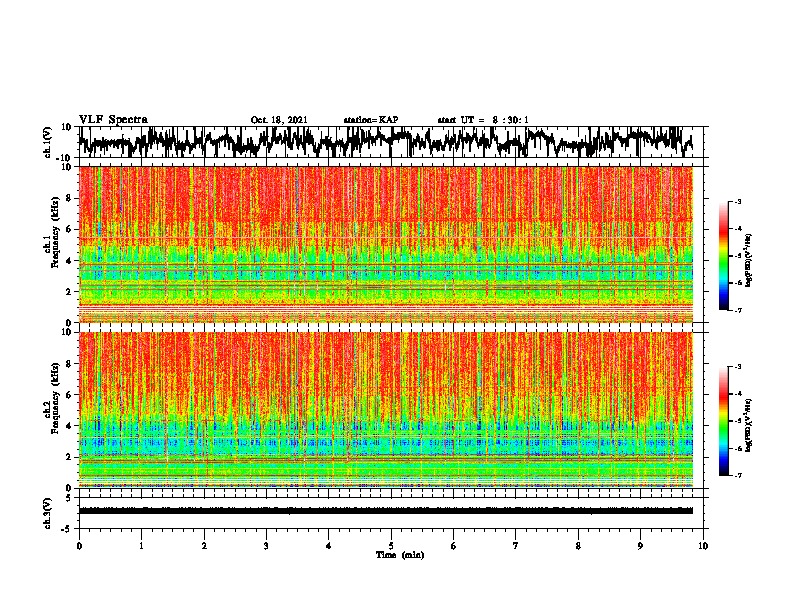Viewport: 792px width, 612px height.
Task: Click the ch.3 black waveform band
Action: click(x=386, y=511)
